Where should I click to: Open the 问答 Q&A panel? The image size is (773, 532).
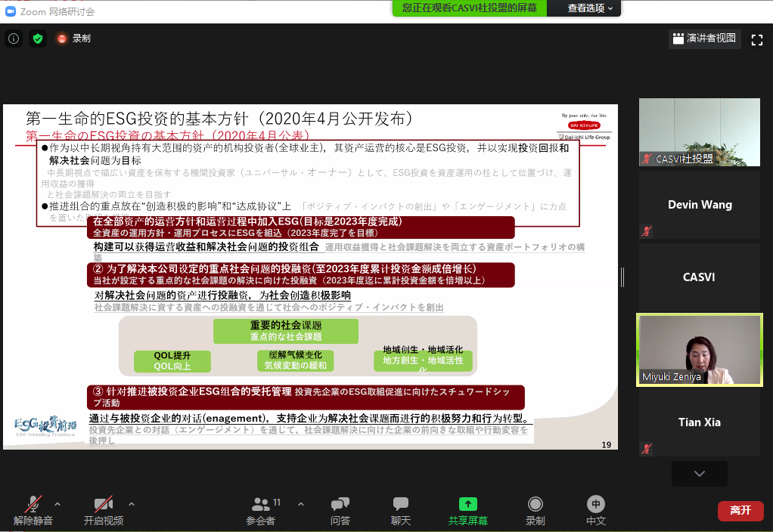[x=340, y=510]
